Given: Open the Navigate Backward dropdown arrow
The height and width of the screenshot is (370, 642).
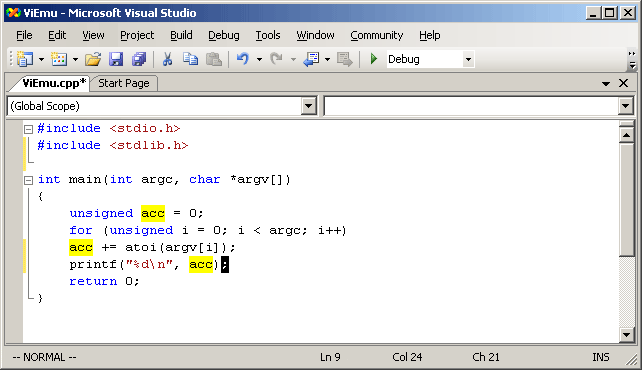Looking at the screenshot, I should [328, 60].
